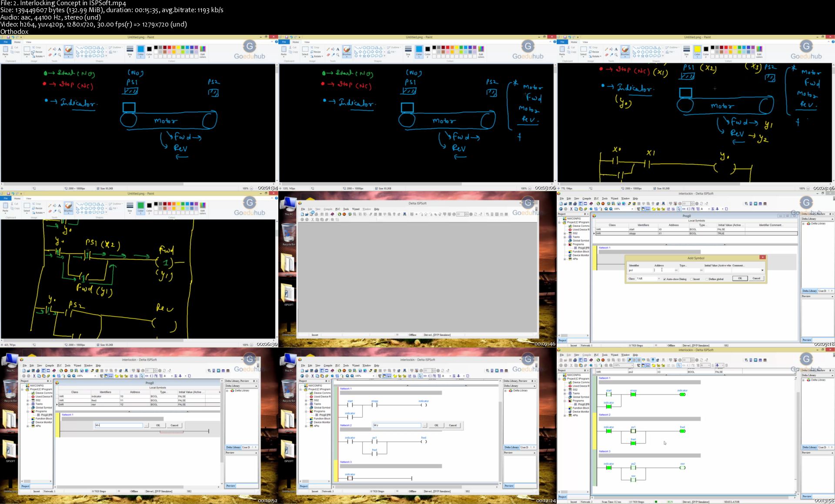This screenshot has width=835, height=504.
Task: Open Wizard menu in 00:12:24 ISPSoft frame
Action: tap(356, 365)
